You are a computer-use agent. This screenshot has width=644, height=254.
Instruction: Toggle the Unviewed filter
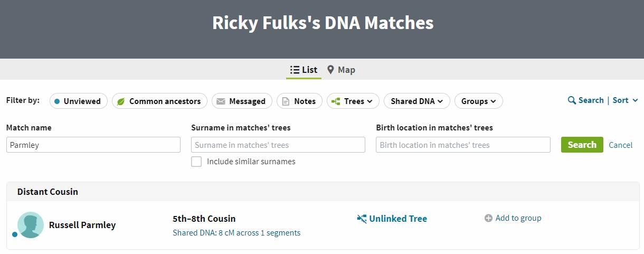pos(78,101)
